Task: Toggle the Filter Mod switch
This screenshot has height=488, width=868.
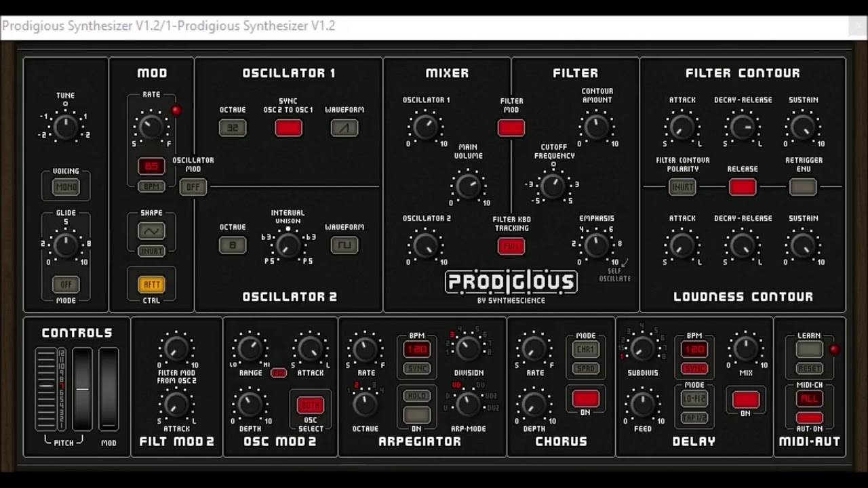Action: (511, 127)
